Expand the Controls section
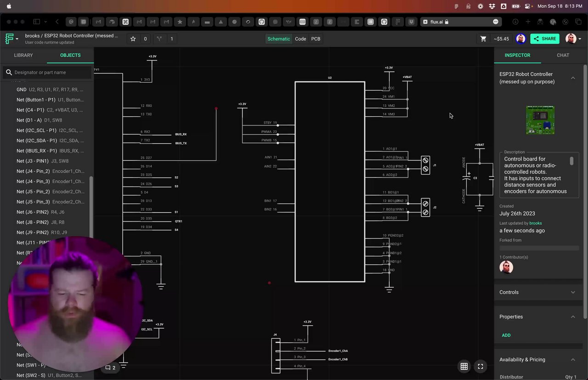Viewport: 588px width, 380px height. click(x=573, y=292)
